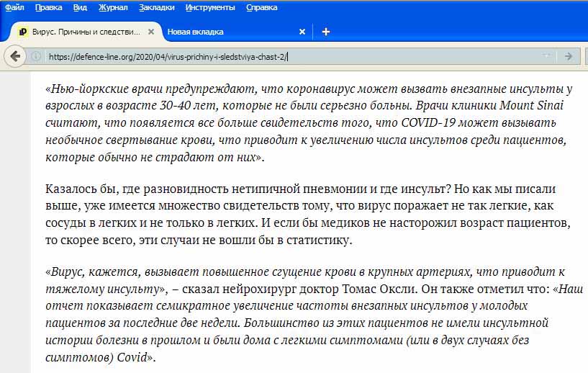Open the Инструменты menu
The height and width of the screenshot is (373, 588).
210,7
